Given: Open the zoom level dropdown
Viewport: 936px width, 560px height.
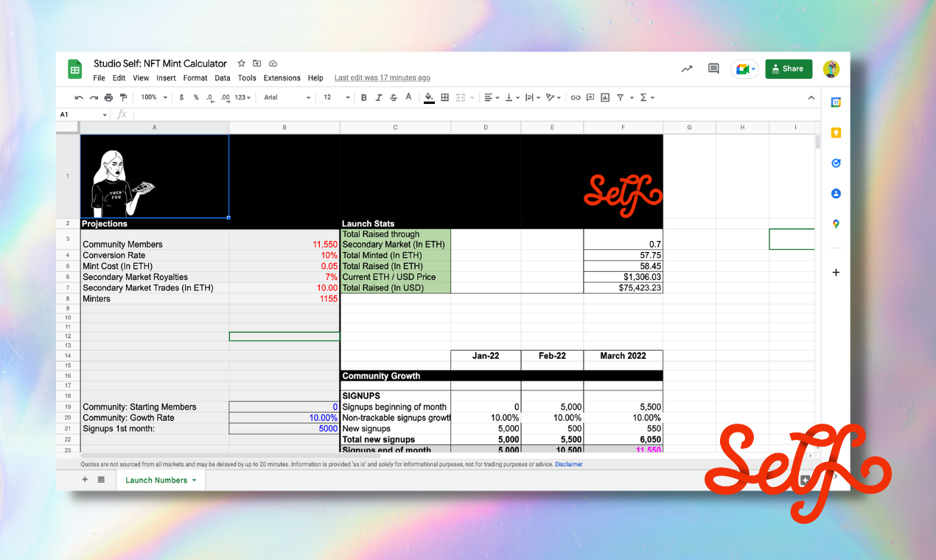Looking at the screenshot, I should coord(155,97).
